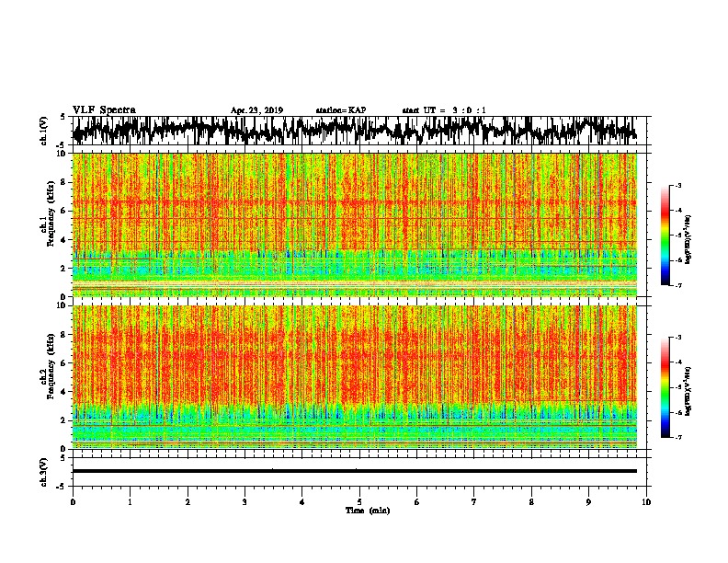Select the ch.1 'Frequency (kHz)' axis label
Viewport: 728px width, 563px height.
coord(51,214)
